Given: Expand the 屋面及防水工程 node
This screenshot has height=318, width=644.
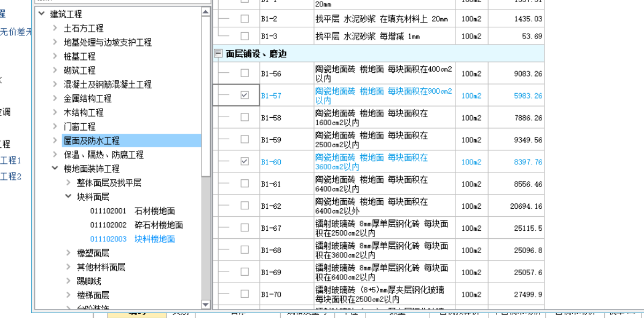Looking at the screenshot, I should pyautogui.click(x=55, y=140).
